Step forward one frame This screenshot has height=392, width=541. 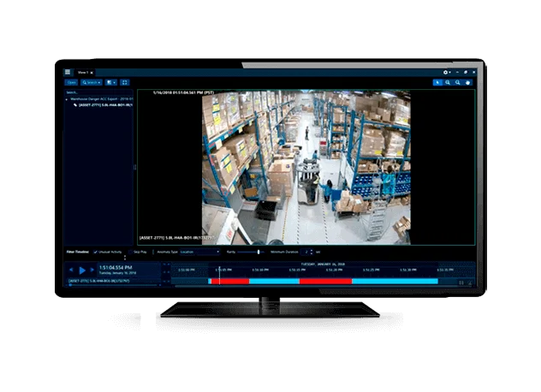(x=92, y=270)
